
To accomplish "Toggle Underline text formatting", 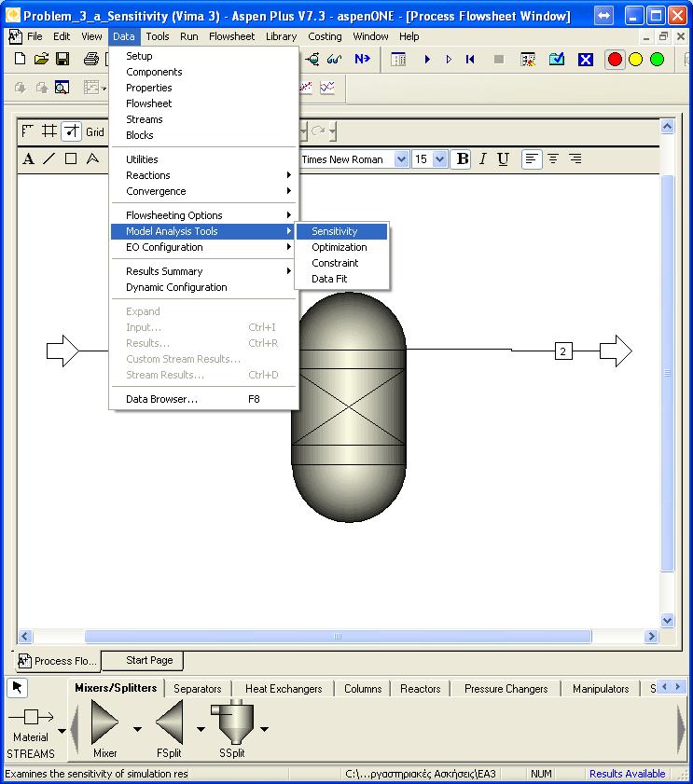I will pyautogui.click(x=503, y=159).
